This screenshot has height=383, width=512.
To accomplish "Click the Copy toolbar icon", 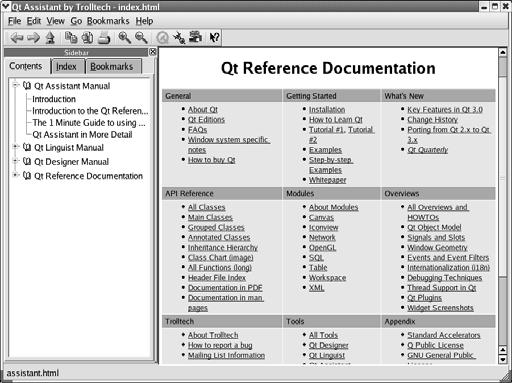I will tap(71, 37).
